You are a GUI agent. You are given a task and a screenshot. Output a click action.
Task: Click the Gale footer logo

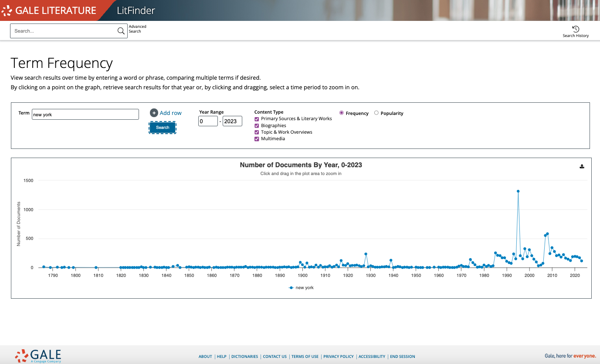38,356
